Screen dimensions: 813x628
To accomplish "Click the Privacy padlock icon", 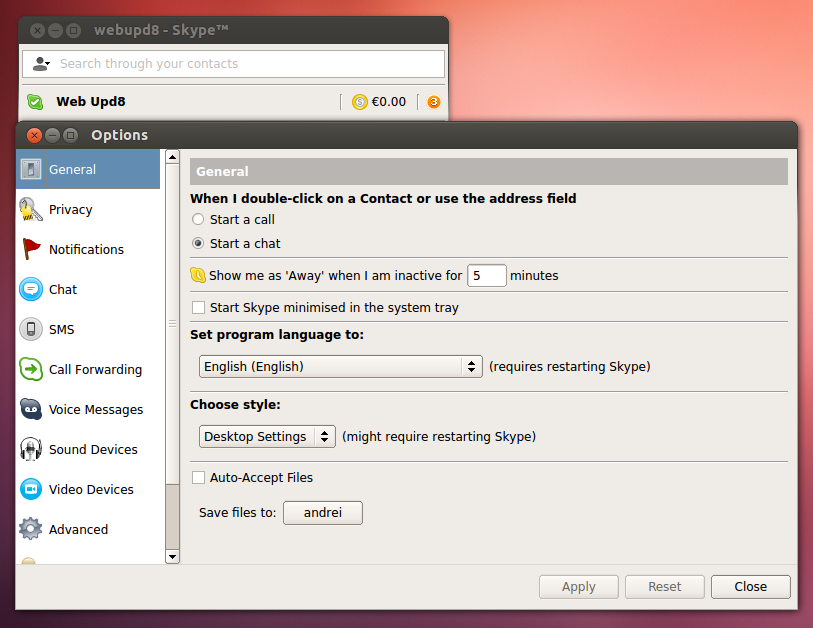I will pyautogui.click(x=31, y=210).
